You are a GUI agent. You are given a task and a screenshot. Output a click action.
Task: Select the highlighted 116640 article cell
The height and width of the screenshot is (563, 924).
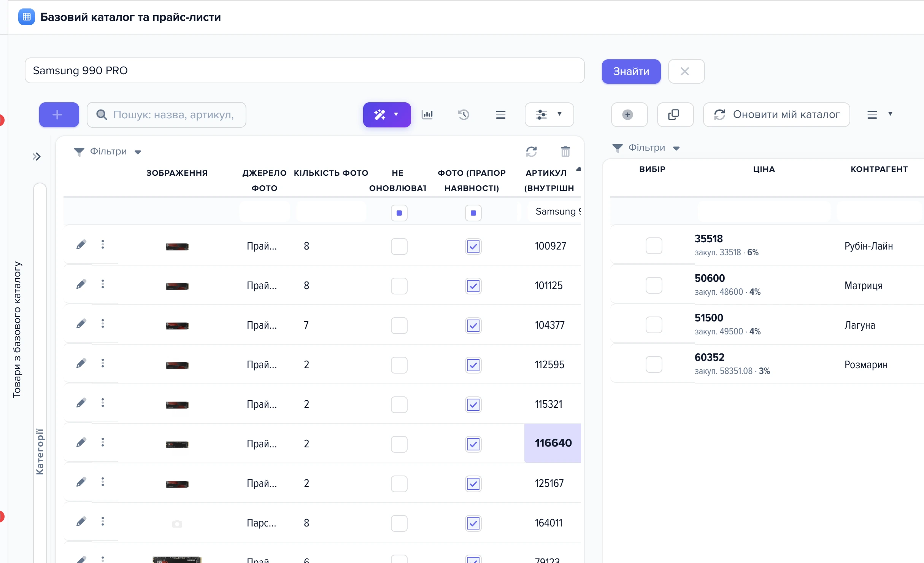[x=552, y=443]
